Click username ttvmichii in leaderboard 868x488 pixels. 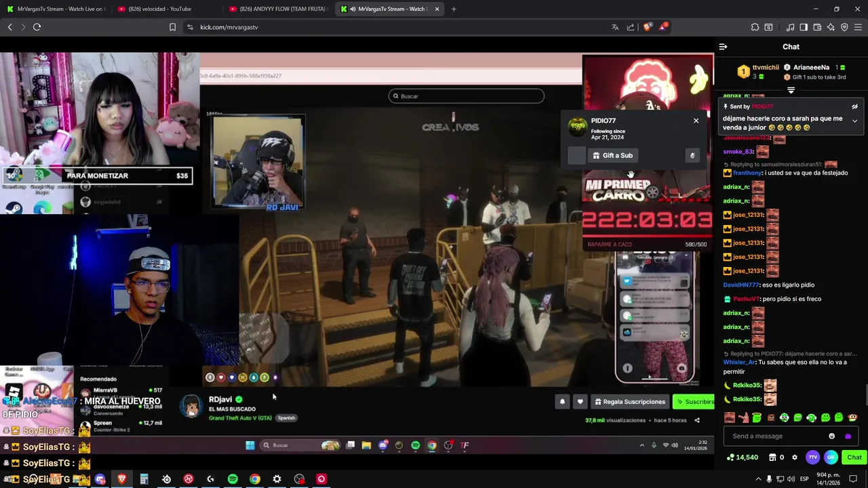point(766,68)
